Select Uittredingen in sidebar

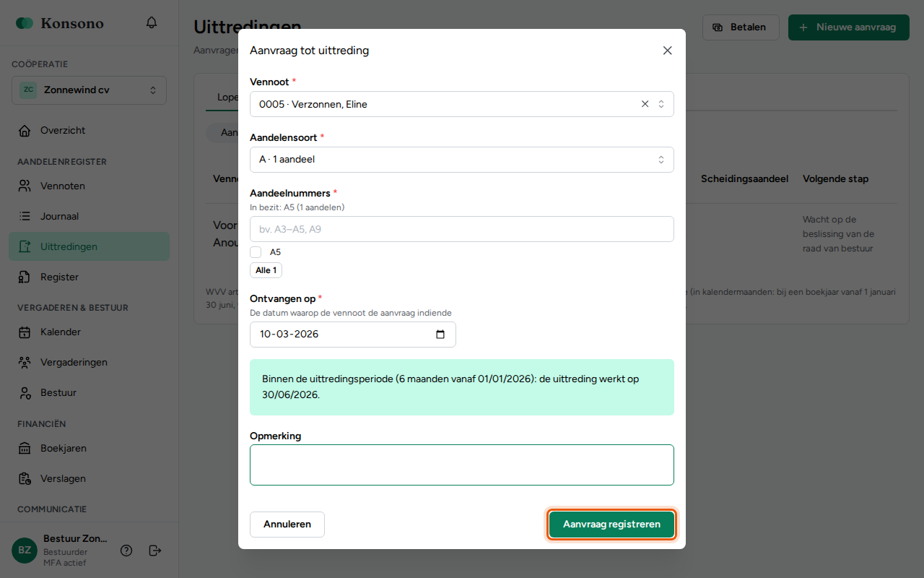89,246
